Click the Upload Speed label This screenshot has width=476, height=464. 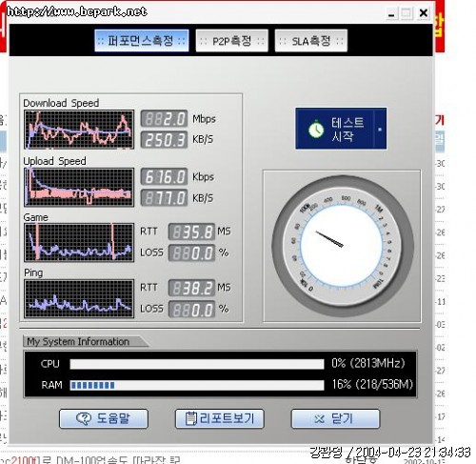pos(54,161)
